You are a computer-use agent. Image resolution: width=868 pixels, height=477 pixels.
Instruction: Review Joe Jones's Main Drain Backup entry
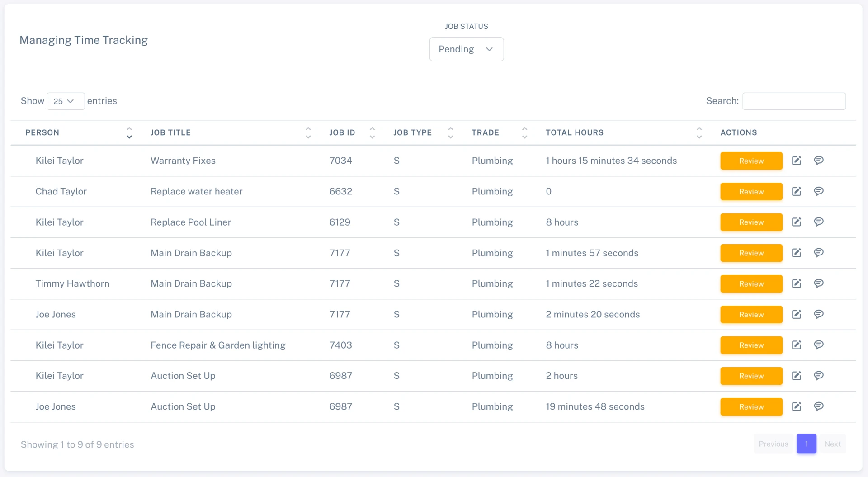(x=751, y=314)
